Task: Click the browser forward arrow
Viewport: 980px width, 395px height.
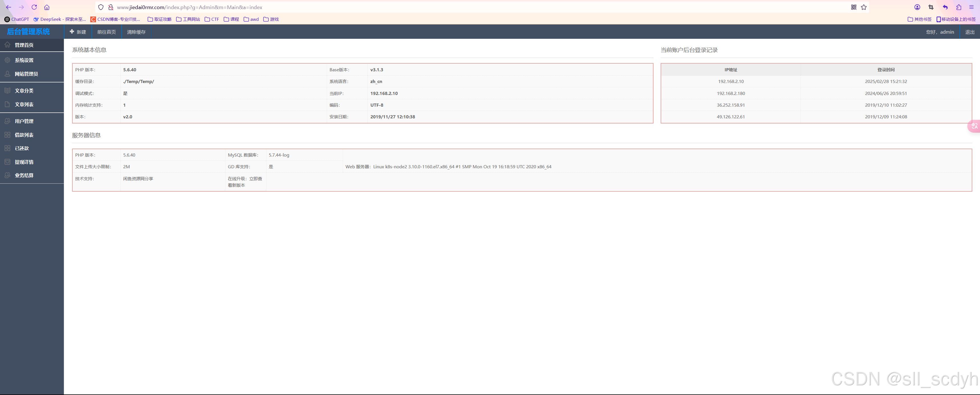Action: pyautogui.click(x=21, y=7)
